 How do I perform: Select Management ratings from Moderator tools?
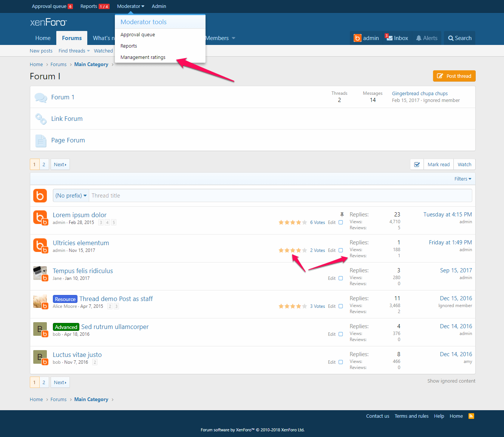pyautogui.click(x=143, y=57)
